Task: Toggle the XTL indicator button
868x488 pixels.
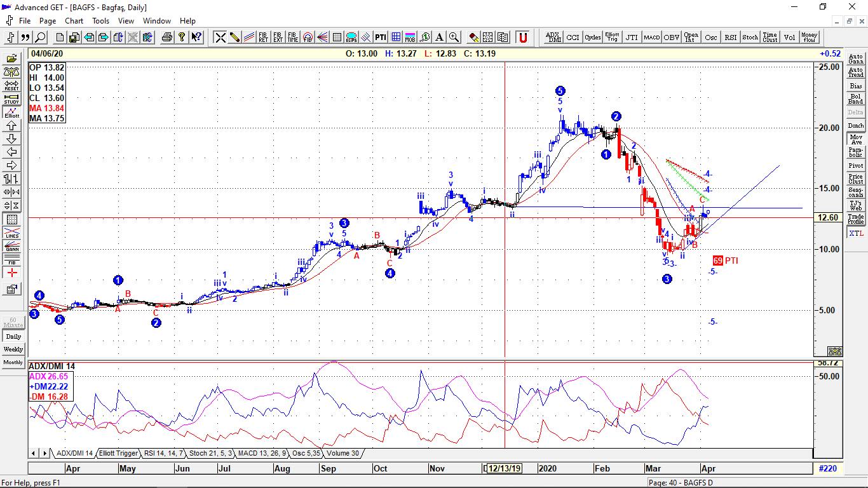Action: click(x=856, y=233)
